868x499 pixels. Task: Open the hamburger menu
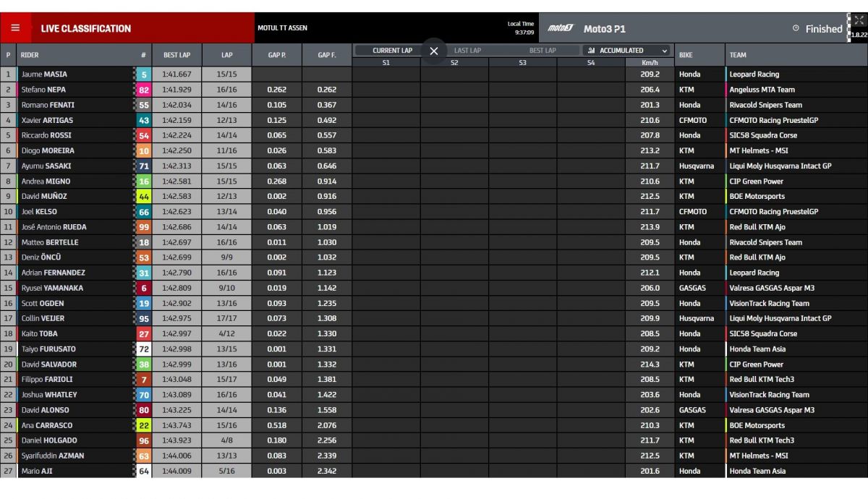[15, 28]
